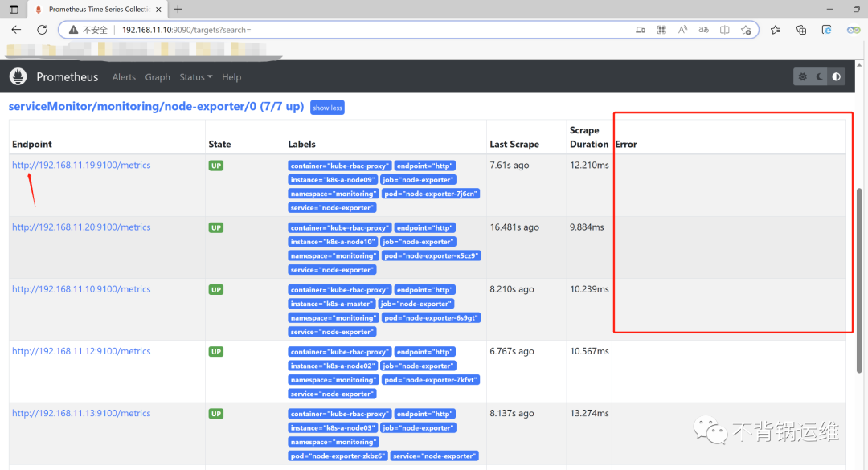Screen dimensions: 868x470
Task: Open a new browser tab with plus
Action: tap(178, 10)
